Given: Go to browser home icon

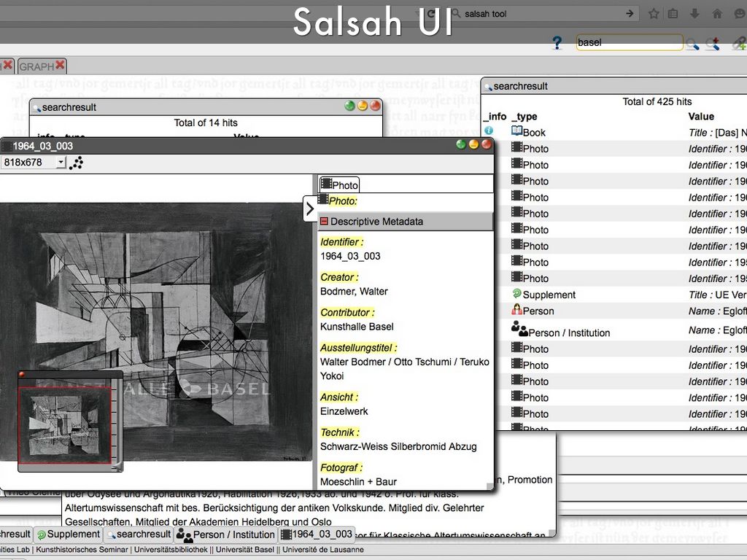Looking at the screenshot, I should click(717, 14).
